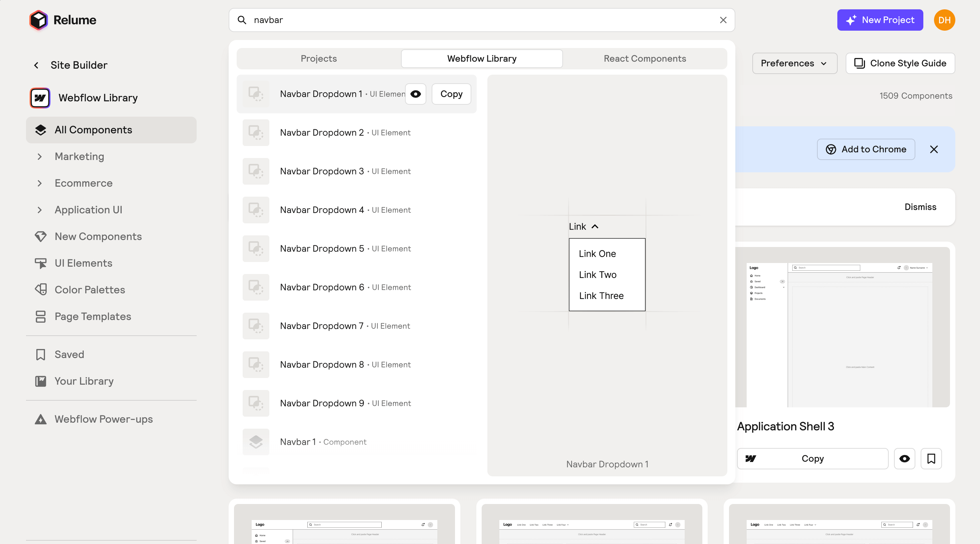Image resolution: width=980 pixels, height=544 pixels.
Task: Select Navbar Dropdown 5 result
Action: click(x=356, y=248)
